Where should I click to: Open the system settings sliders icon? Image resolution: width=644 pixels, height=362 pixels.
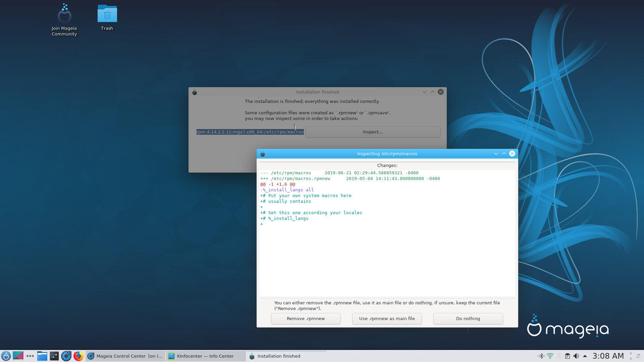pyautogui.click(x=54, y=356)
